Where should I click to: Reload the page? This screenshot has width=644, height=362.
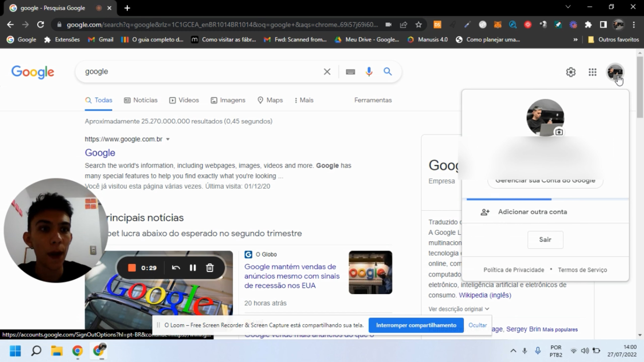click(40, 24)
